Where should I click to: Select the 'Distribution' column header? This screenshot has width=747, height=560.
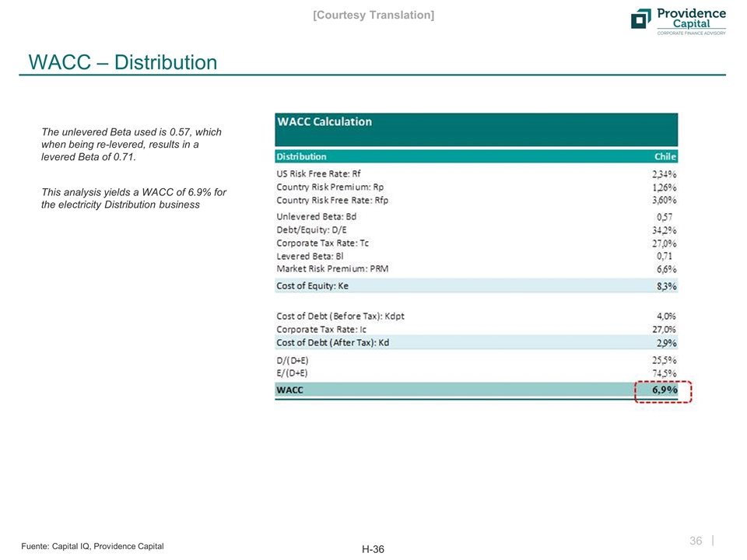click(302, 156)
